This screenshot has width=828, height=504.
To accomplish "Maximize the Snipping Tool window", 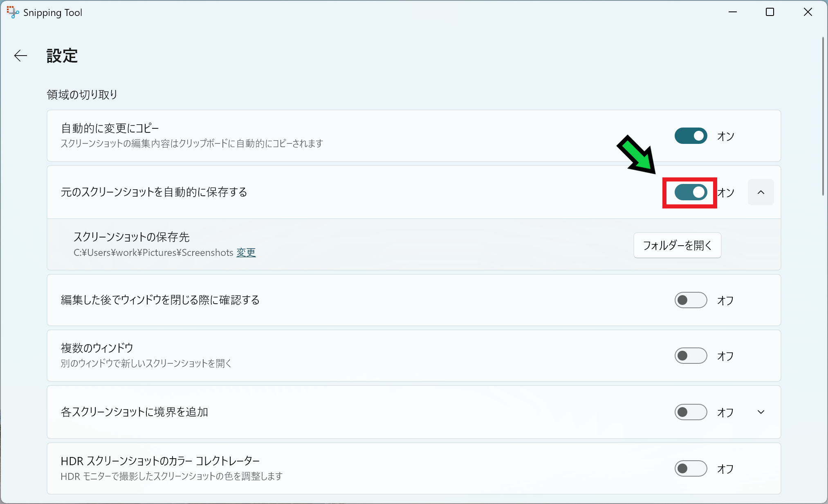I will pyautogui.click(x=770, y=12).
